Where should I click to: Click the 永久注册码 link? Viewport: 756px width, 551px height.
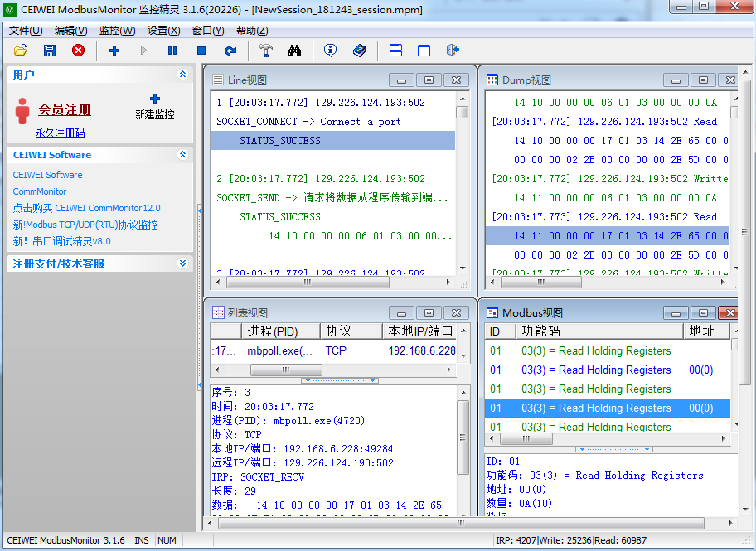point(60,133)
